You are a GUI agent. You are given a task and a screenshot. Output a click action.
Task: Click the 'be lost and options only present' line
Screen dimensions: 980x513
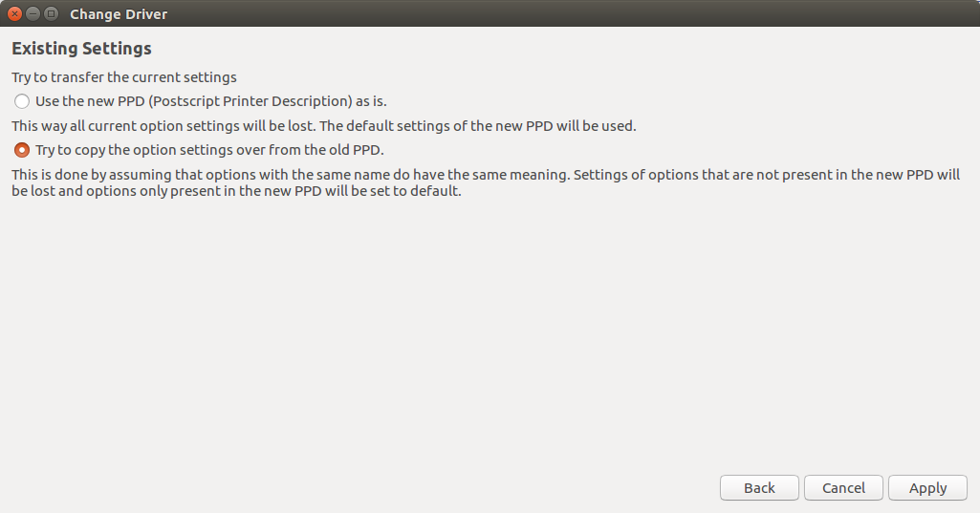point(236,190)
